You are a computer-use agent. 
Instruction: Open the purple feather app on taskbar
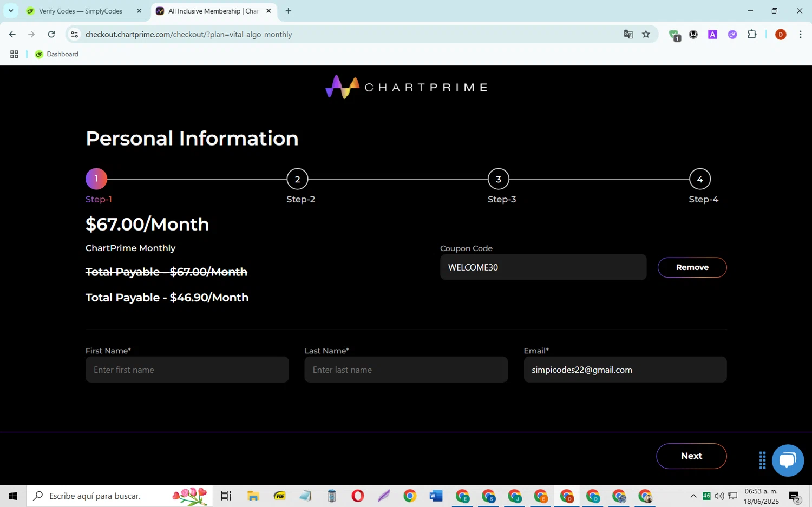(384, 496)
